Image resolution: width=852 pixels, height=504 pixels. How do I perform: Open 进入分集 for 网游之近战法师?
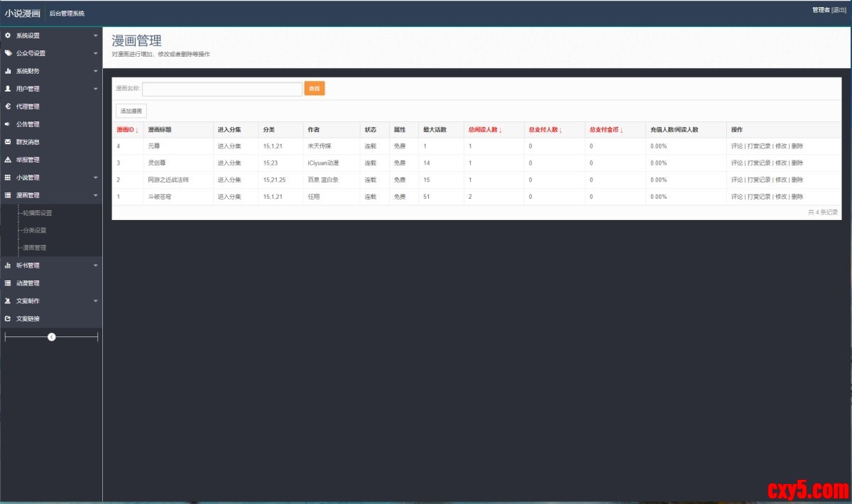coord(229,180)
